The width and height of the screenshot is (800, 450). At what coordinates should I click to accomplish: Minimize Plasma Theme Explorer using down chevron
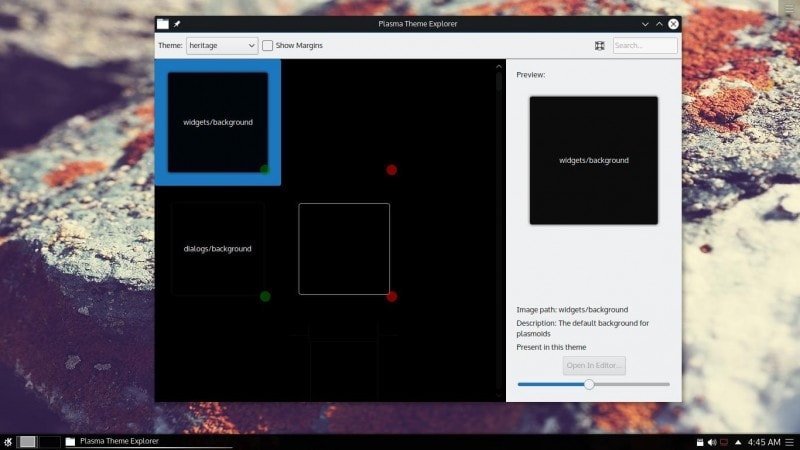645,24
